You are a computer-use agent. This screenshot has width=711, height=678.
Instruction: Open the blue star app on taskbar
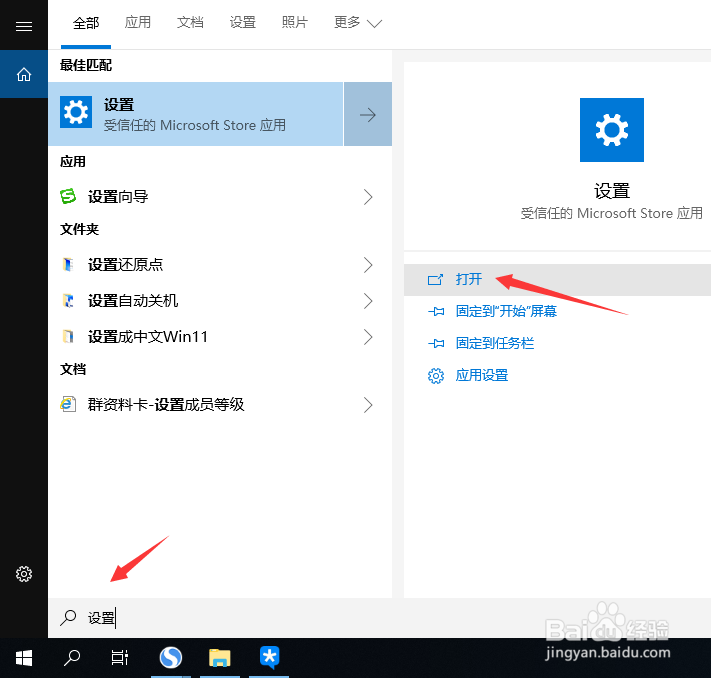(269, 658)
